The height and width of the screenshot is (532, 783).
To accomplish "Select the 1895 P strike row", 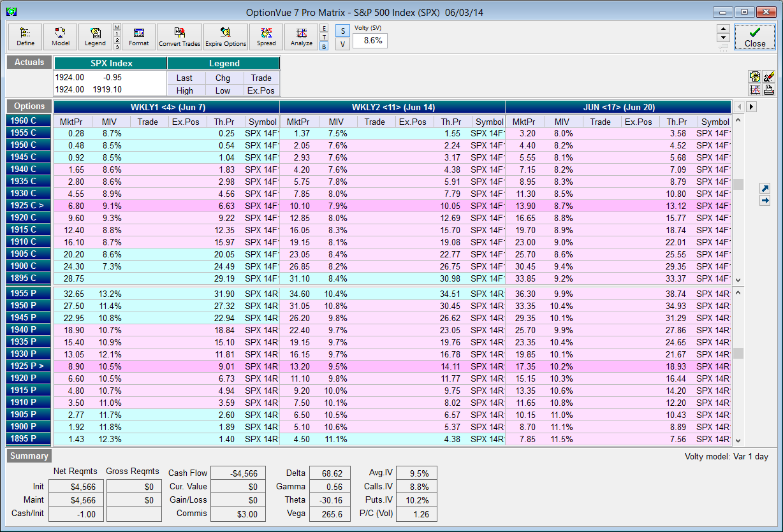I will (29, 438).
